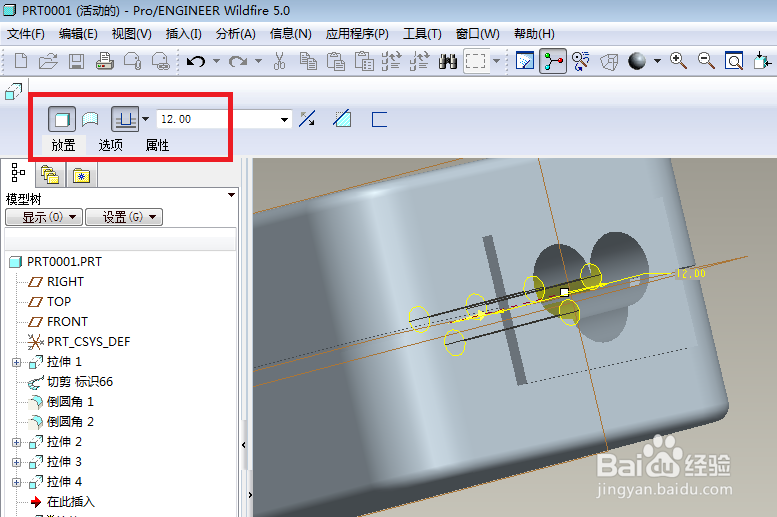Open the 视图(V) menu

point(131,34)
